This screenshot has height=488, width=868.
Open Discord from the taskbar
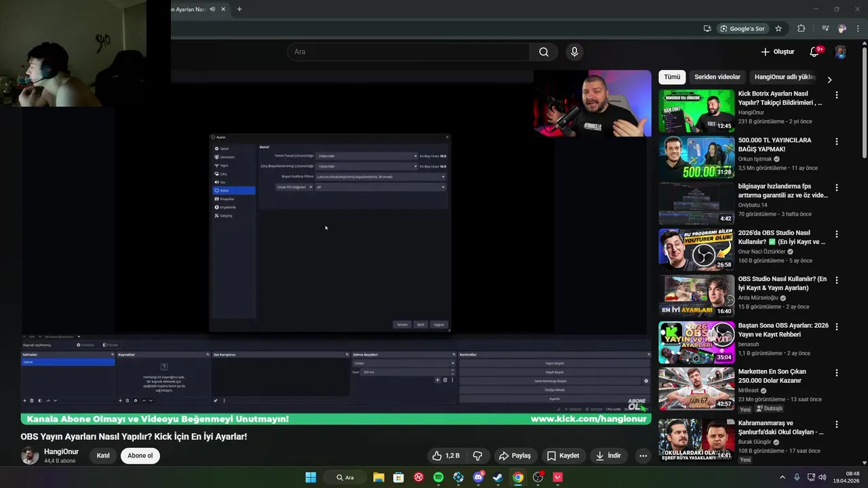tap(478, 477)
